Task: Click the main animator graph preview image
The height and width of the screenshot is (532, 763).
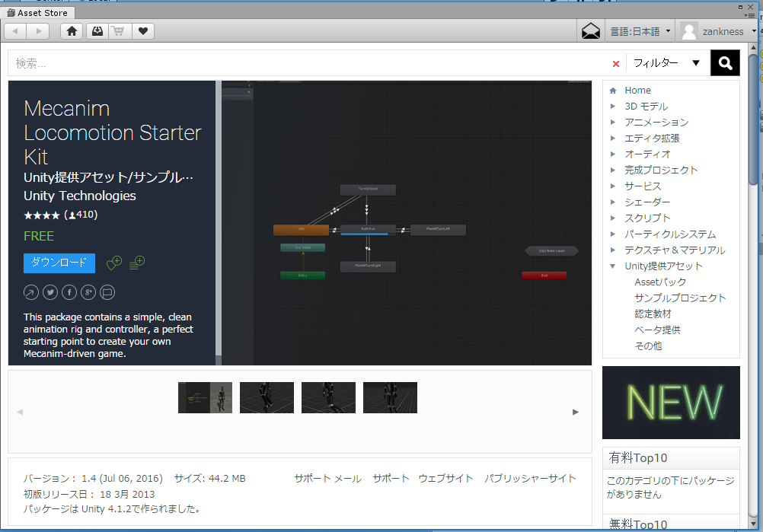Action: pos(407,223)
